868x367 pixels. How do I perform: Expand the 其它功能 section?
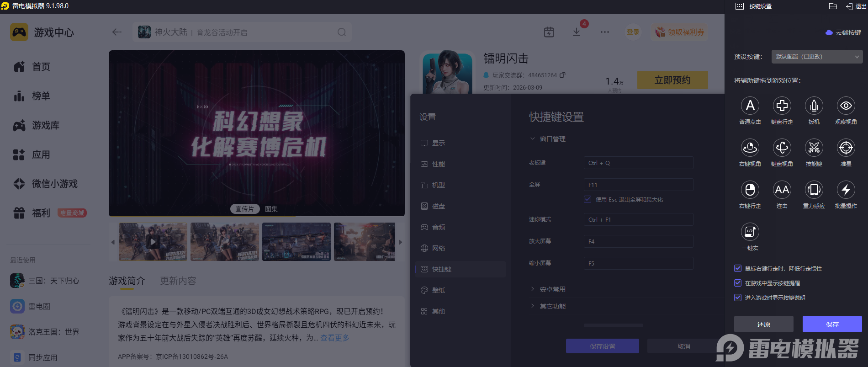point(548,306)
